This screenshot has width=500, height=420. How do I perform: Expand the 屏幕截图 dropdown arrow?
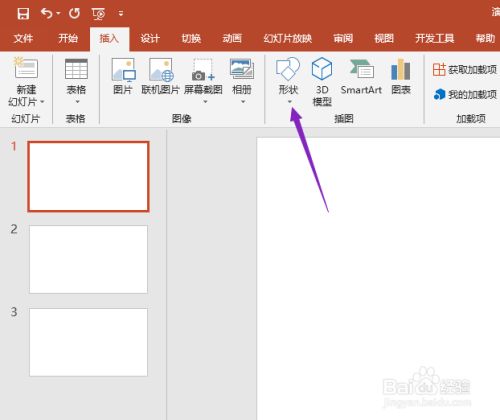pos(205,102)
